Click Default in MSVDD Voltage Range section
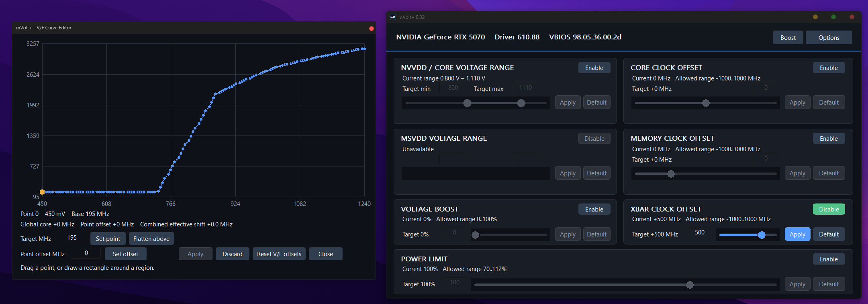Image resolution: width=868 pixels, height=304 pixels. point(597,173)
